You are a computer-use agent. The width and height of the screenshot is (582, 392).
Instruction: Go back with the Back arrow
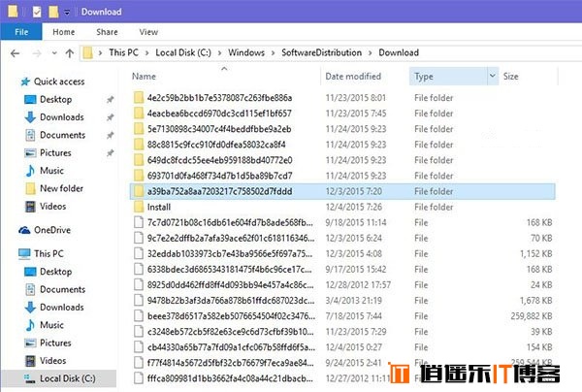16,53
